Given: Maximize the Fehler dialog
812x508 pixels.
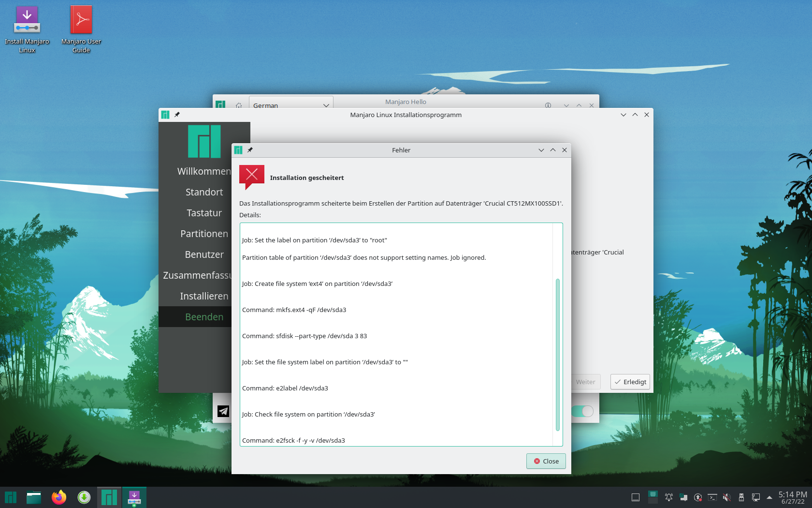Looking at the screenshot, I should click(x=553, y=150).
